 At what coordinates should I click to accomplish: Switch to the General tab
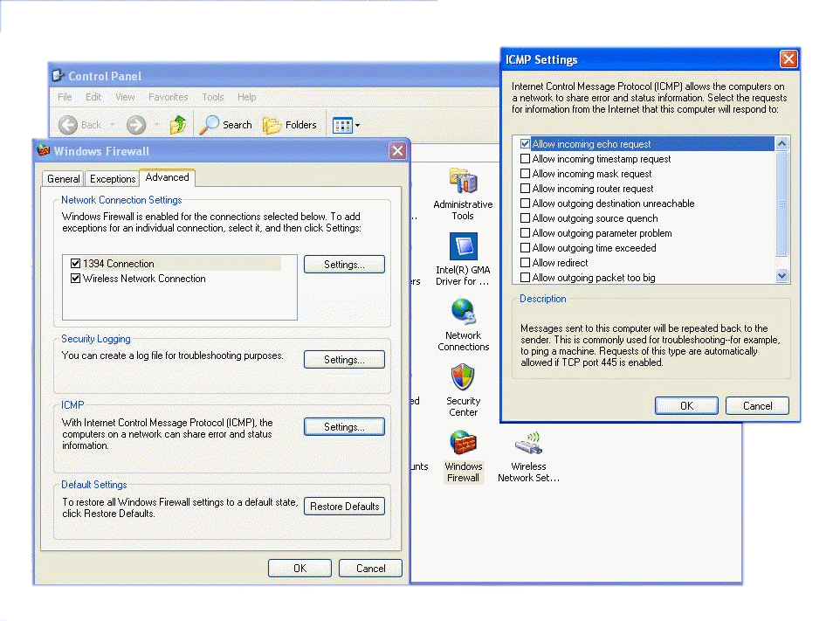tap(63, 179)
